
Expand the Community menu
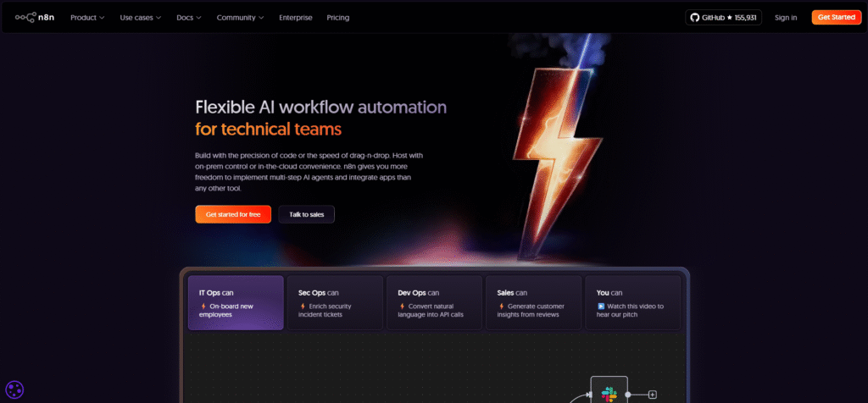pos(239,18)
